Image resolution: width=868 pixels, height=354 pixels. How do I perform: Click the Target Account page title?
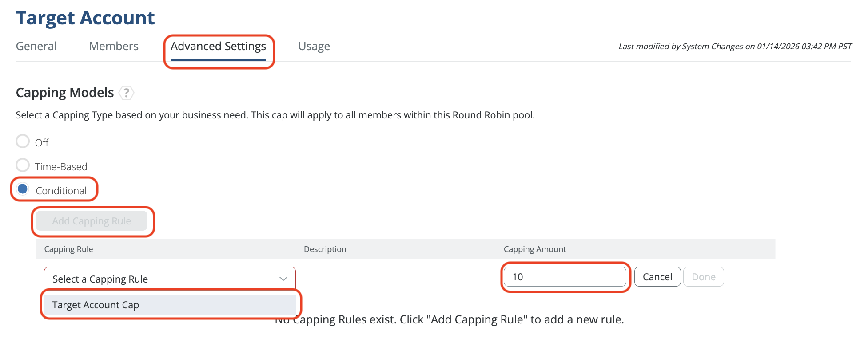(85, 18)
